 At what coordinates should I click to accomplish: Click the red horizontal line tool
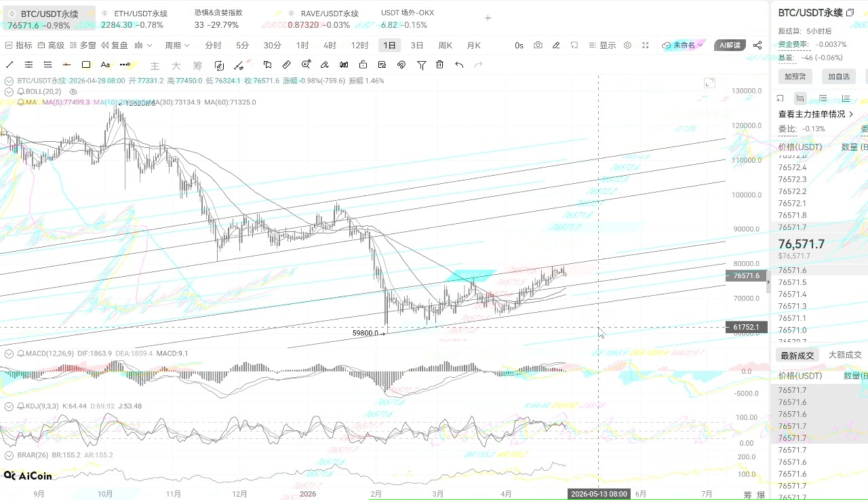[66, 65]
